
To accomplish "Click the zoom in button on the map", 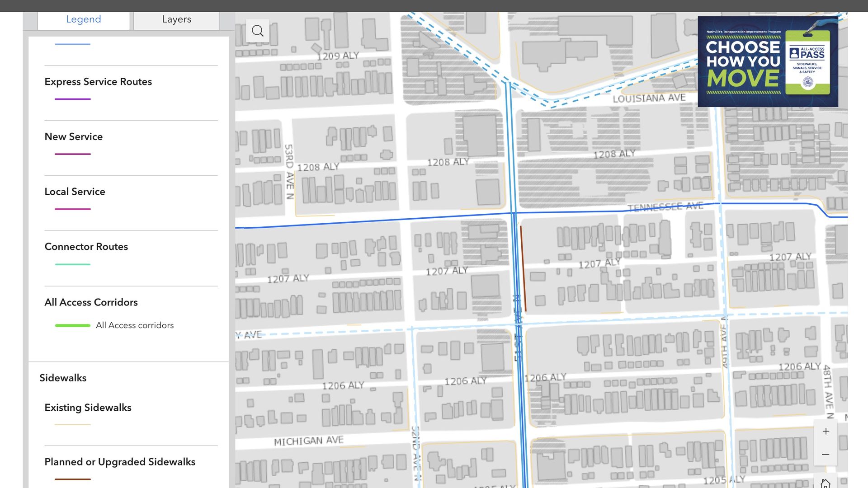I will click(x=825, y=431).
